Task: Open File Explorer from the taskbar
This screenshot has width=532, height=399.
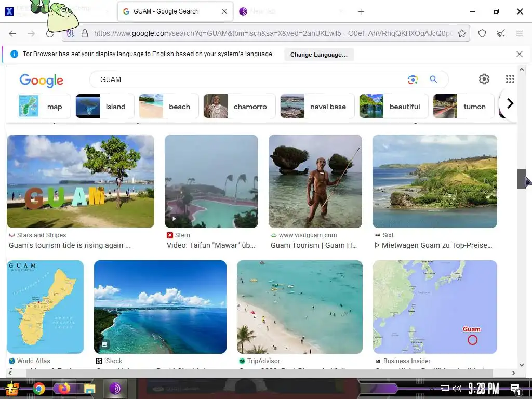Action: point(89,389)
